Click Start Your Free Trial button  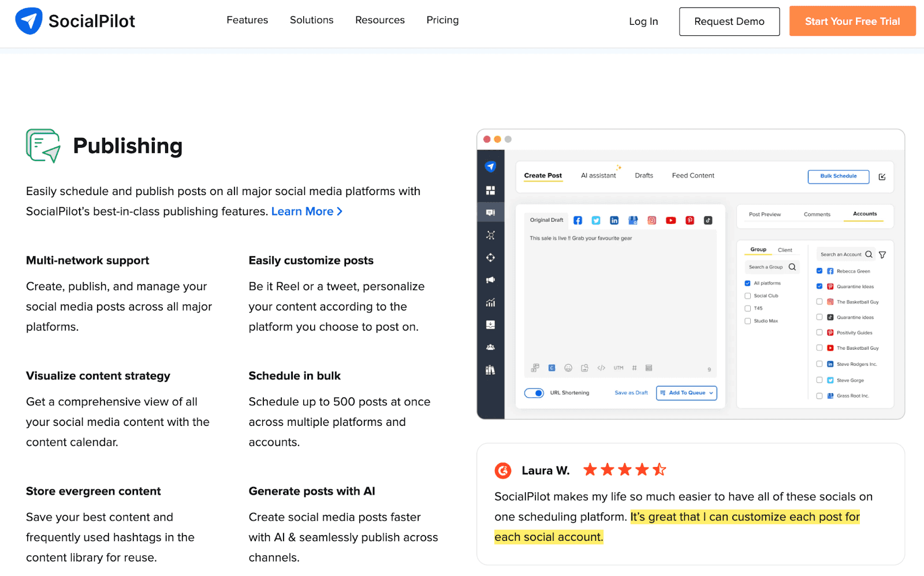[x=852, y=21]
